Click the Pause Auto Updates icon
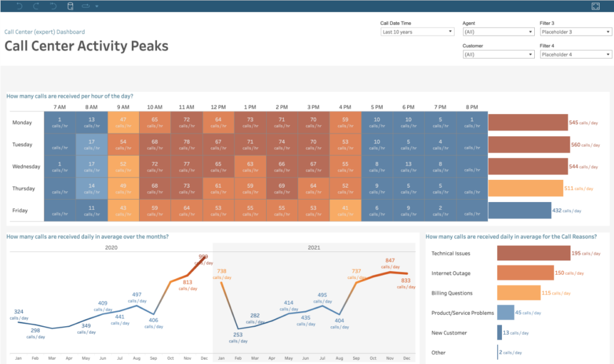Viewport: 614px width, 364px height. [86, 6]
